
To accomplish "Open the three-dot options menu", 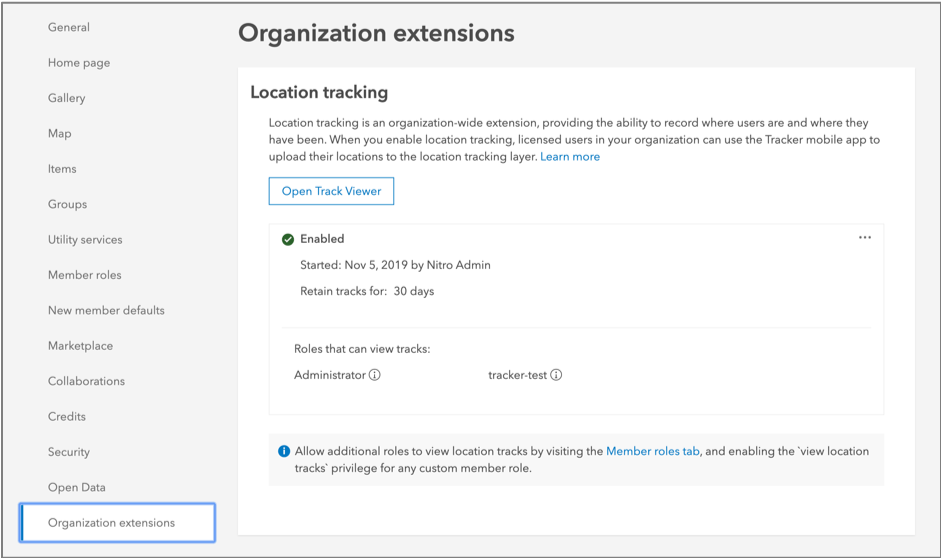I will [x=865, y=238].
